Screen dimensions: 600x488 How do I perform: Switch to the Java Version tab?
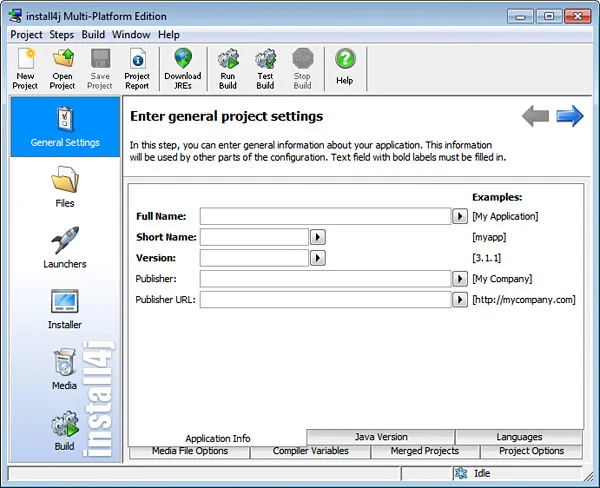381,437
